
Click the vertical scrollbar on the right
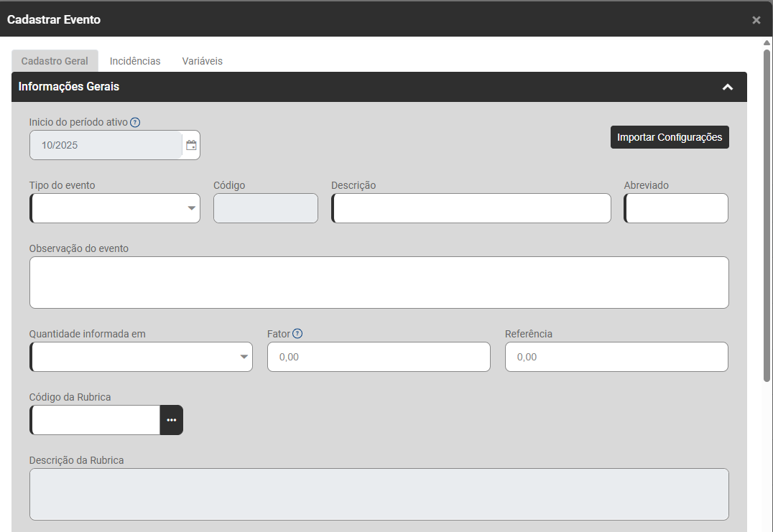767,215
